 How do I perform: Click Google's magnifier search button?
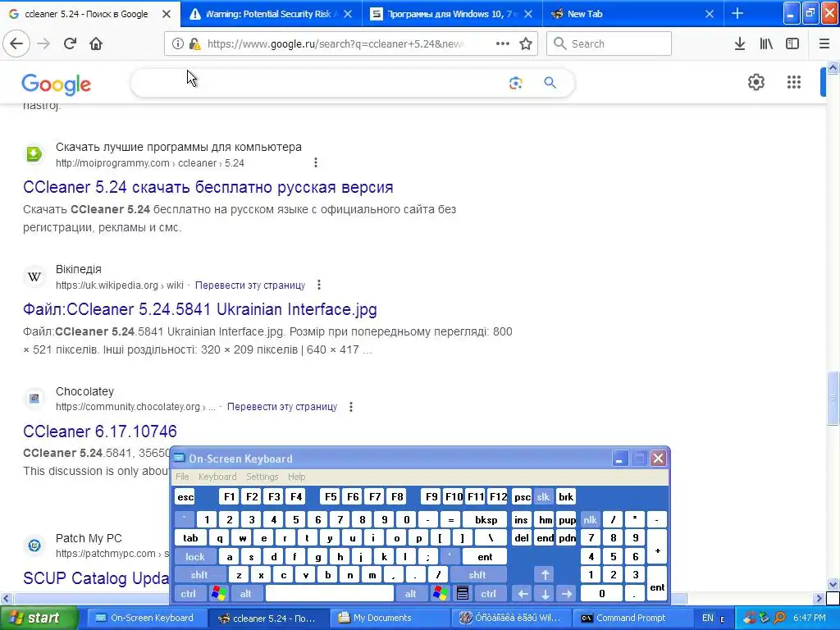point(550,83)
